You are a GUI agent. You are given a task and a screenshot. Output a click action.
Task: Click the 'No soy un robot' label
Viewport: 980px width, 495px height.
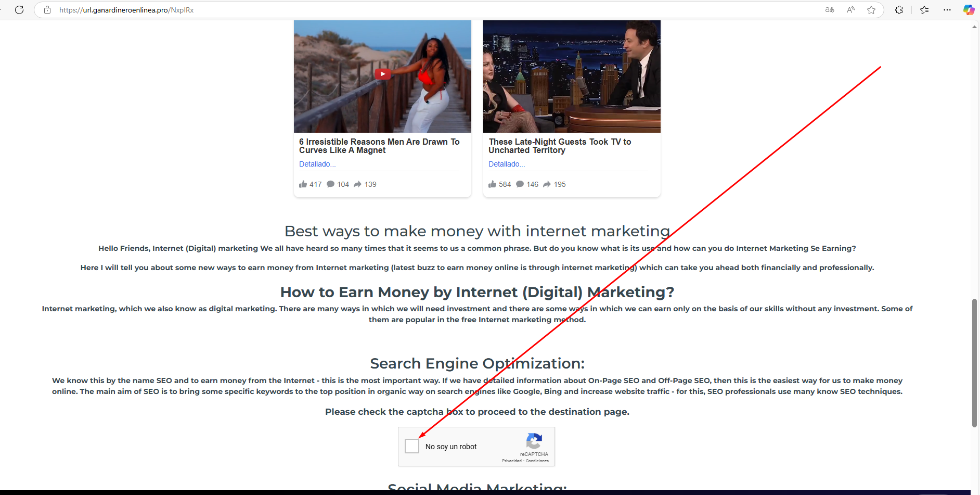point(451,447)
